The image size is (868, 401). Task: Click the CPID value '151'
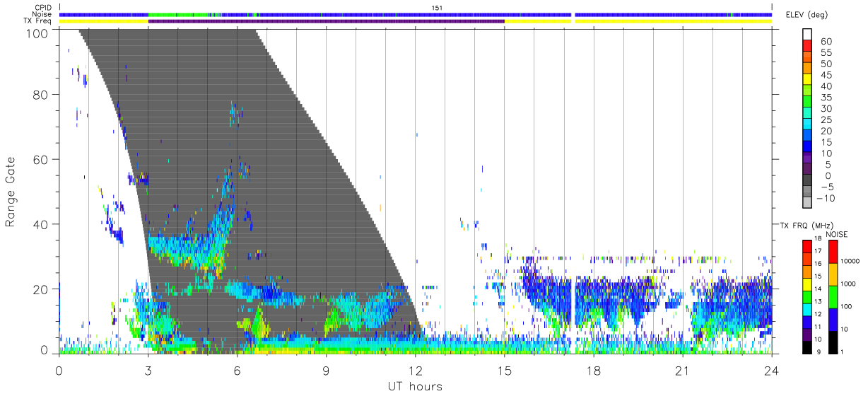click(x=437, y=8)
